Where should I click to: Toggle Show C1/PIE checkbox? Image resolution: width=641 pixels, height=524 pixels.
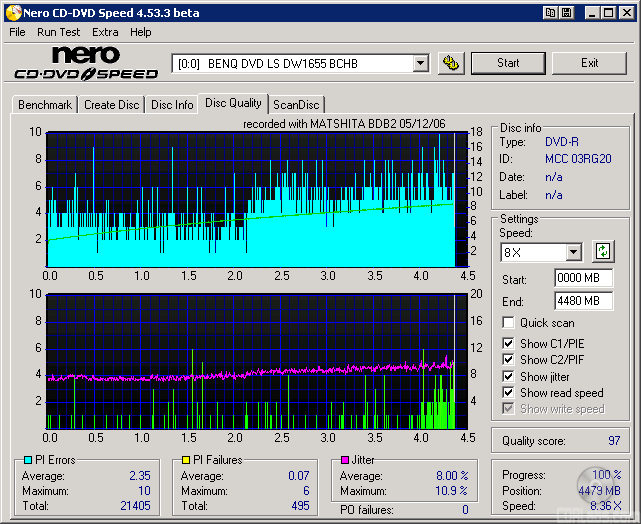[x=508, y=344]
